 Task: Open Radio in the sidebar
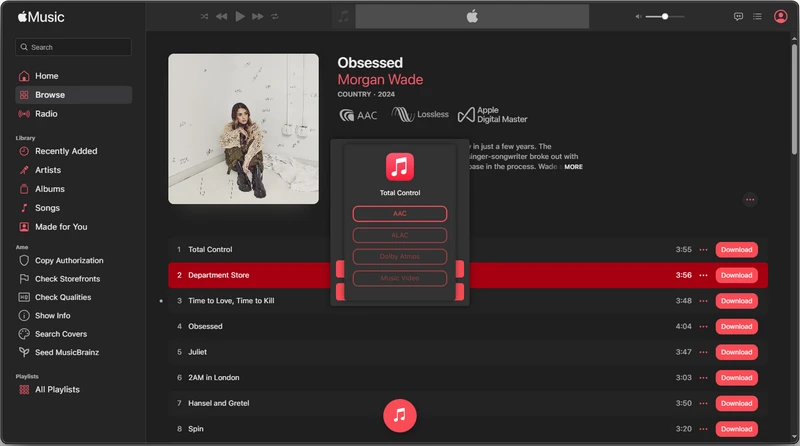(73, 114)
